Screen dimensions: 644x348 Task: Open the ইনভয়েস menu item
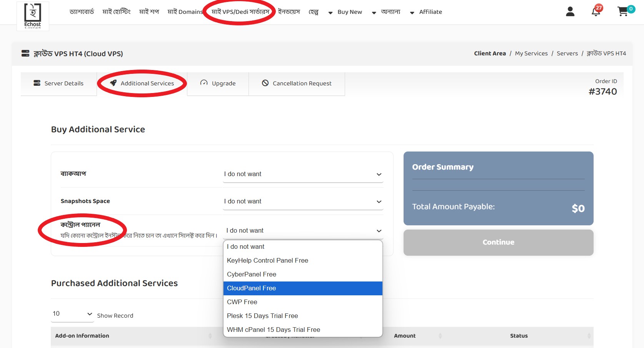tap(289, 12)
